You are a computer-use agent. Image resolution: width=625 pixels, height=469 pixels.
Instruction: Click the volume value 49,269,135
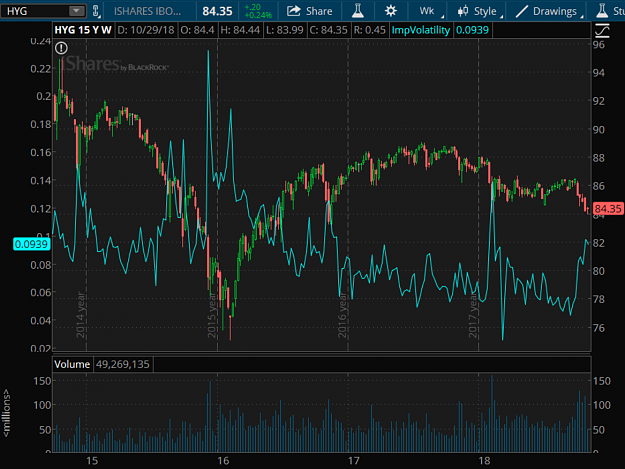point(123,364)
